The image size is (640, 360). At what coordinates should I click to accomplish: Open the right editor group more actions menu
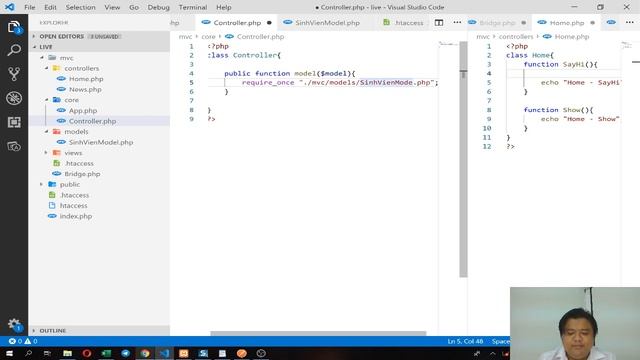pyautogui.click(x=630, y=22)
